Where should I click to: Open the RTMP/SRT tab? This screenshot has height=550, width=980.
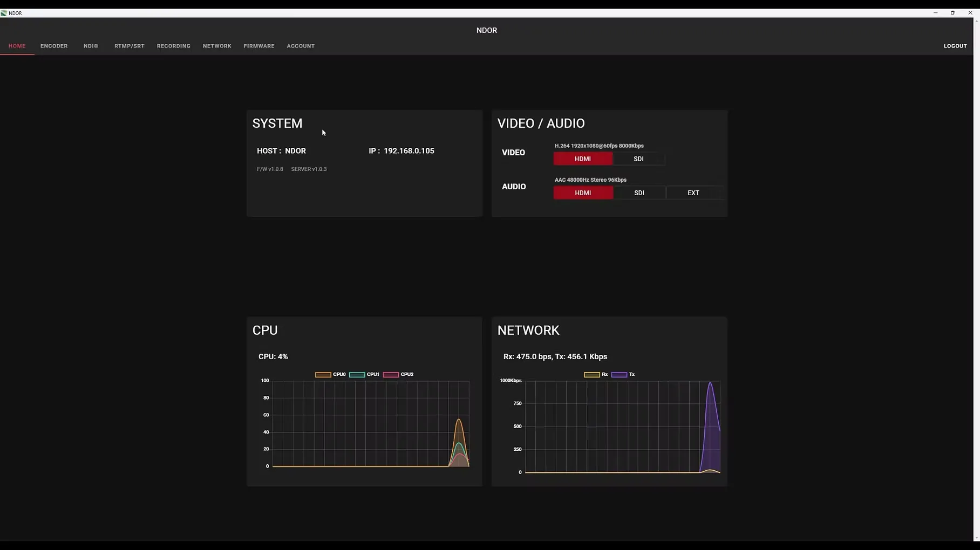point(130,46)
